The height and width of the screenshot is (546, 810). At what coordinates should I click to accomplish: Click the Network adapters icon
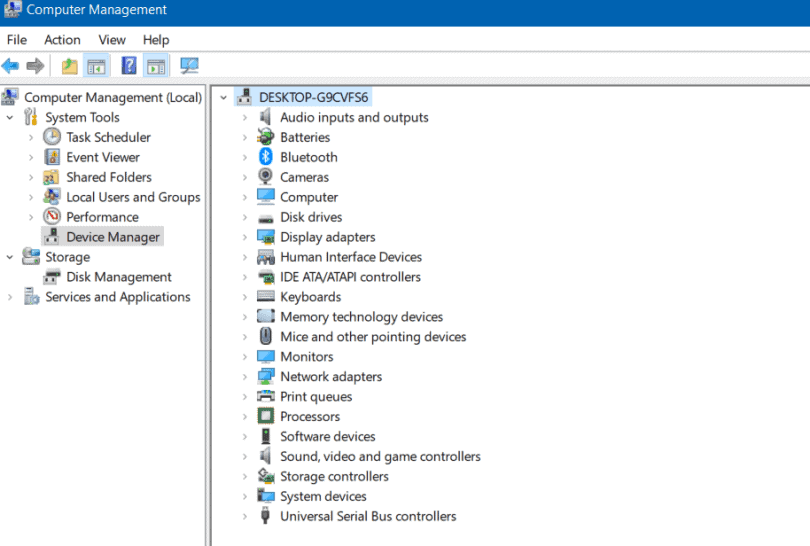tap(266, 377)
